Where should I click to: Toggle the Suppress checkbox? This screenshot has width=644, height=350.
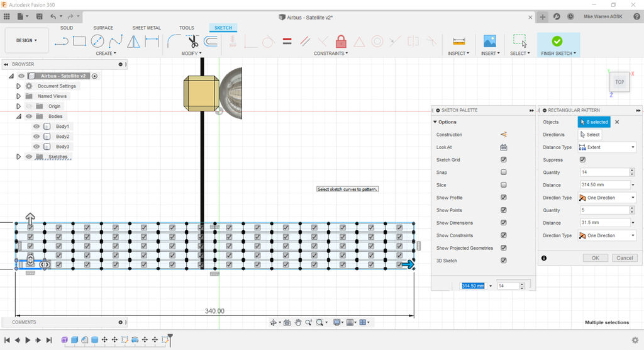pos(582,160)
